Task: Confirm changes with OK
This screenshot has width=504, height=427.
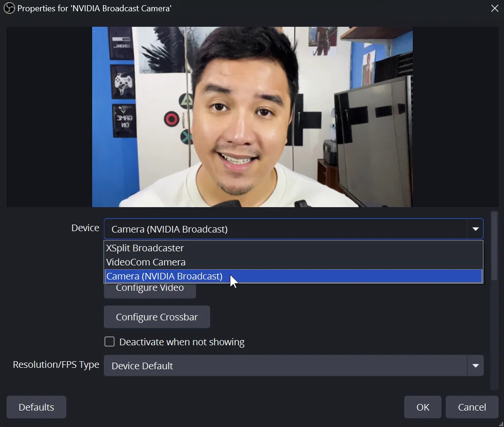Action: (422, 407)
